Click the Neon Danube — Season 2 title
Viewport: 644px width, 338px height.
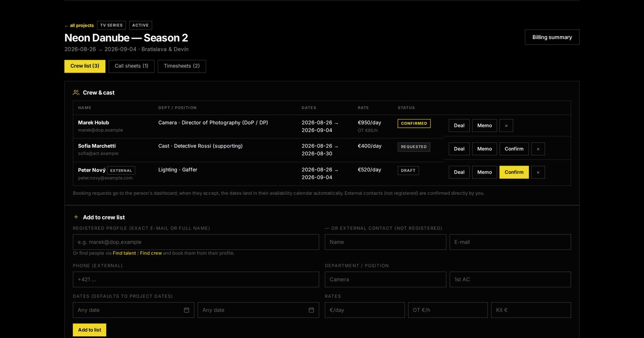(126, 38)
